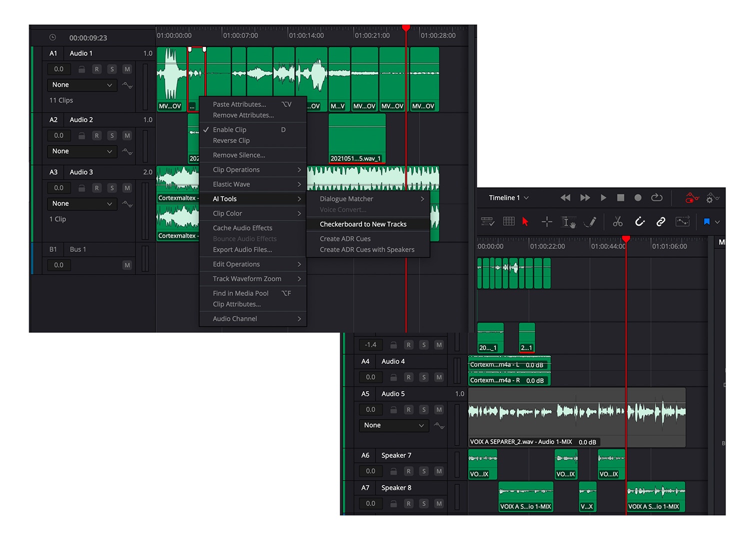Mute the Audio 1 track
The width and height of the screenshot is (756, 540).
point(127,69)
